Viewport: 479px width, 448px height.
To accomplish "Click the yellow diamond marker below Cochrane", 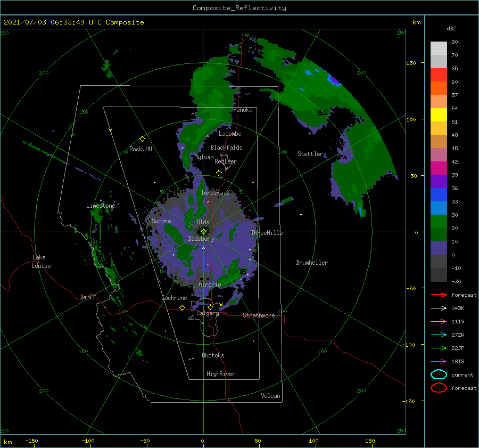I will coord(183,307).
